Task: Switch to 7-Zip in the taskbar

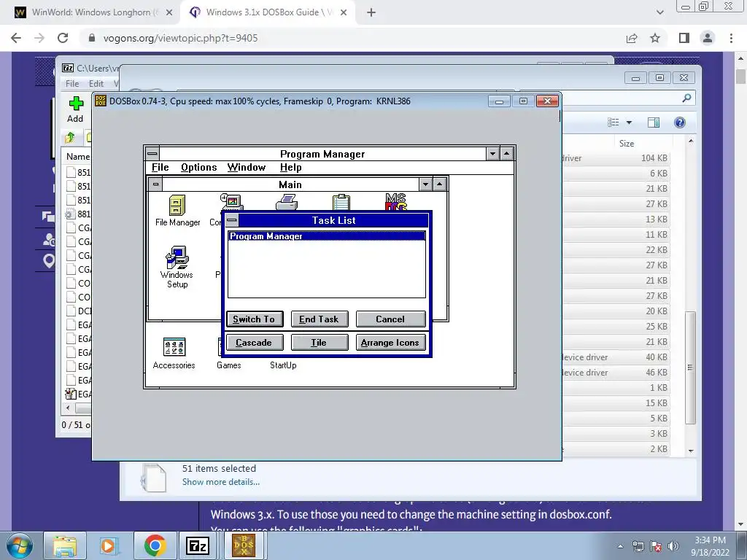Action: tap(198, 545)
